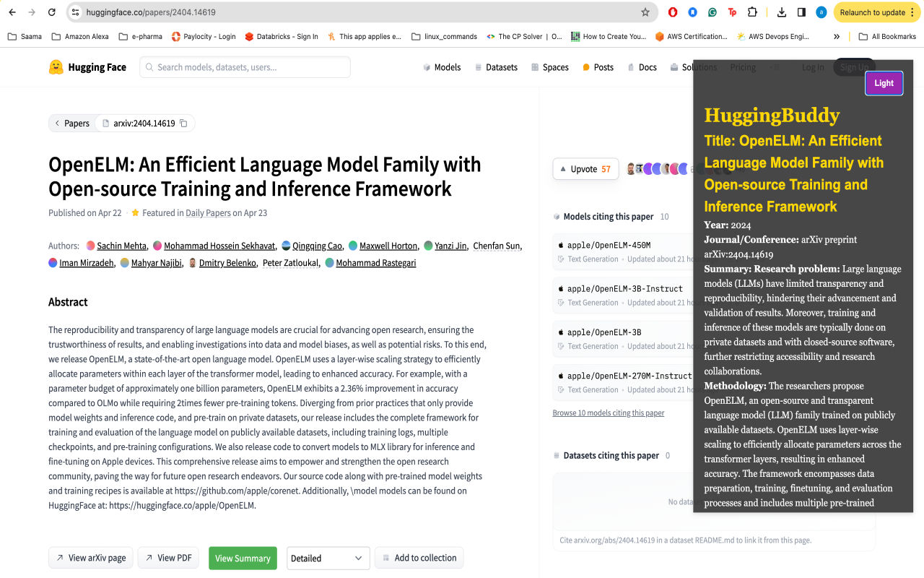The image size is (924, 578).
Task: Open the Daily Papers link
Action: [209, 213]
